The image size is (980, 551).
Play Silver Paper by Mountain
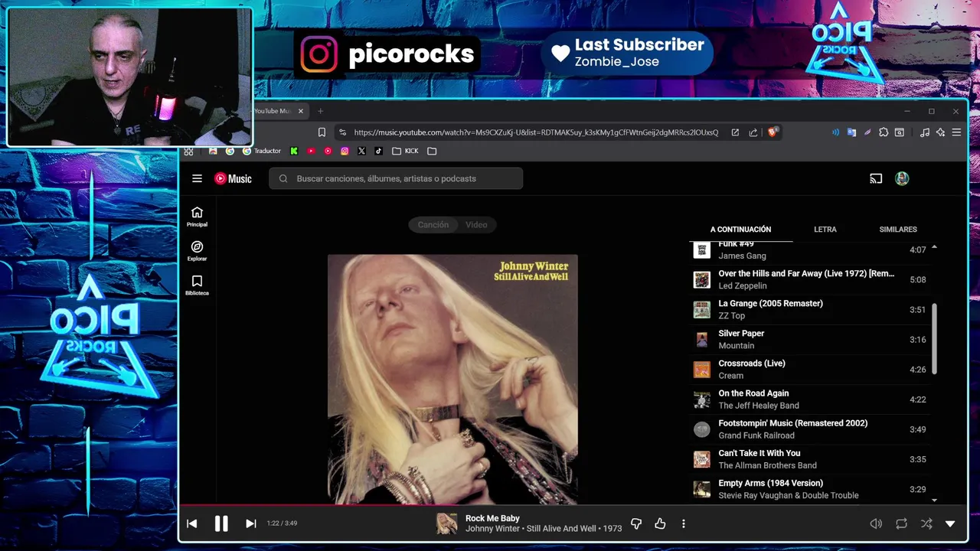[x=810, y=339]
